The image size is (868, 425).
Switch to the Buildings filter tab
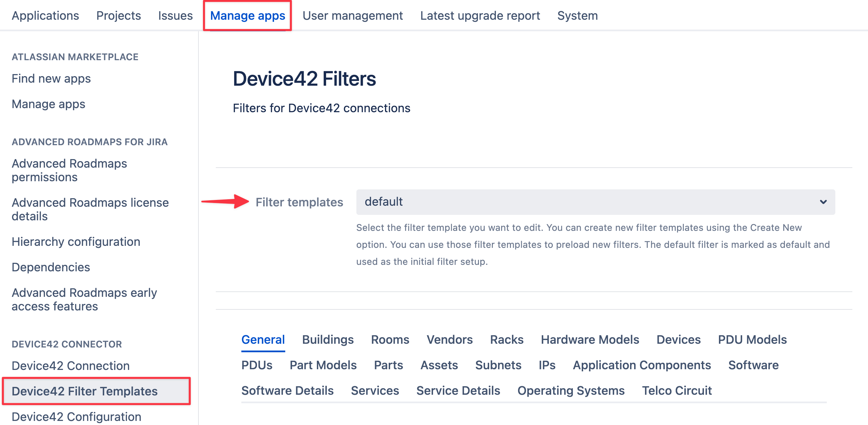(327, 339)
